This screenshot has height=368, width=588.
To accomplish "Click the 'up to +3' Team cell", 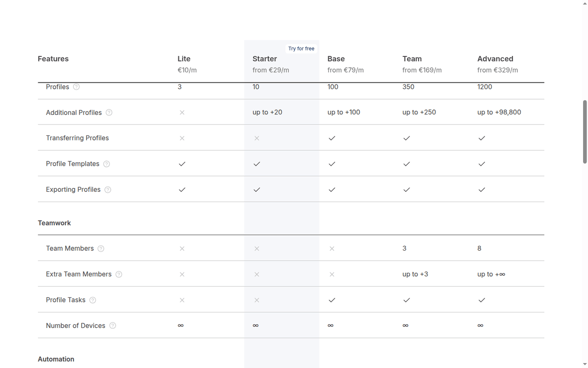I will pos(415,274).
